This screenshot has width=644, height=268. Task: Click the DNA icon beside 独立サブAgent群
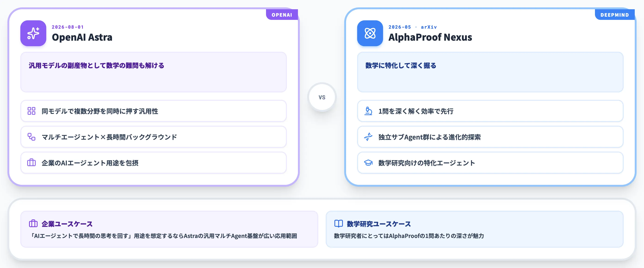coord(368,137)
